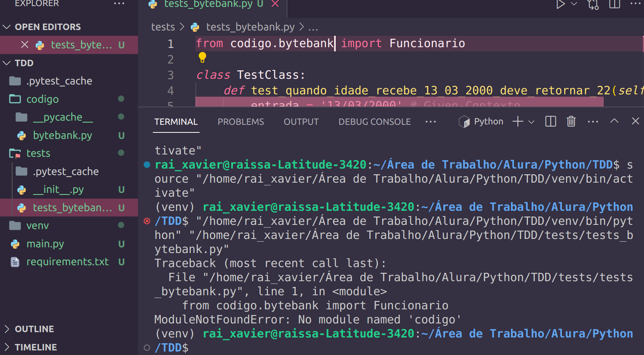Create new terminal with plus icon
The height and width of the screenshot is (355, 644).
pyautogui.click(x=517, y=121)
